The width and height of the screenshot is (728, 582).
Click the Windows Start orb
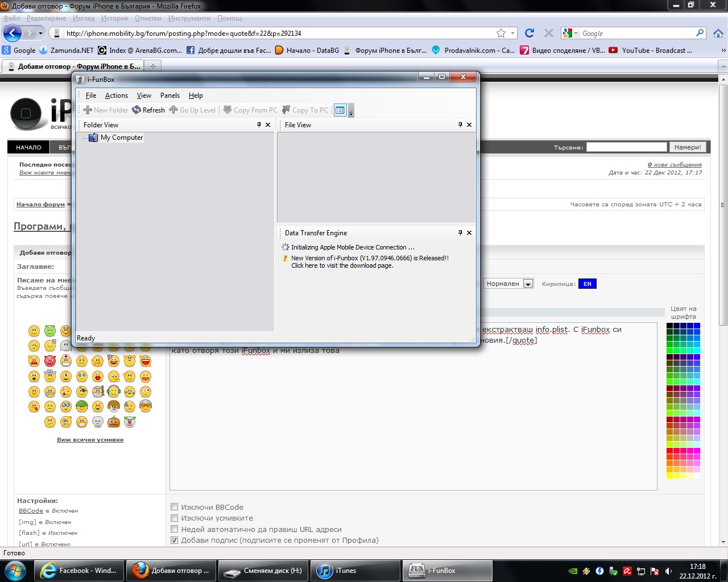(x=15, y=570)
